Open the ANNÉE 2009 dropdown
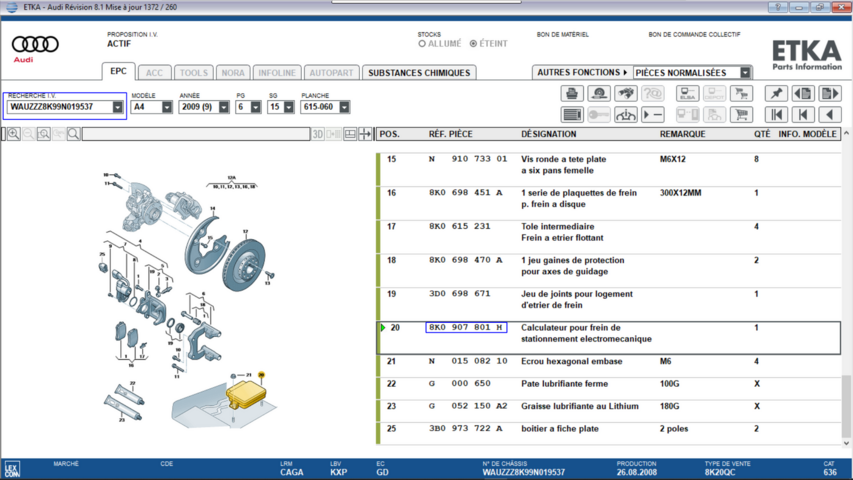Screen dimensions: 853x480 [224, 107]
